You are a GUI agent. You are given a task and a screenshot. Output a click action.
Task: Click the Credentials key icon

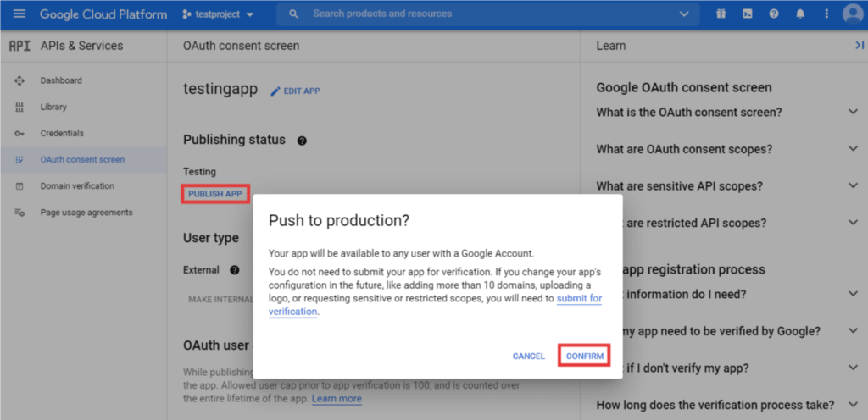19,134
